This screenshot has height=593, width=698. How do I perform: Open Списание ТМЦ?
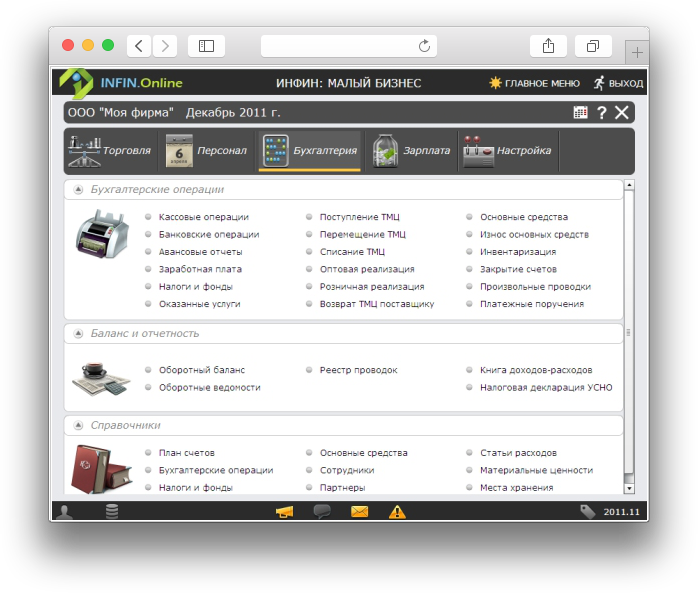[352, 252]
